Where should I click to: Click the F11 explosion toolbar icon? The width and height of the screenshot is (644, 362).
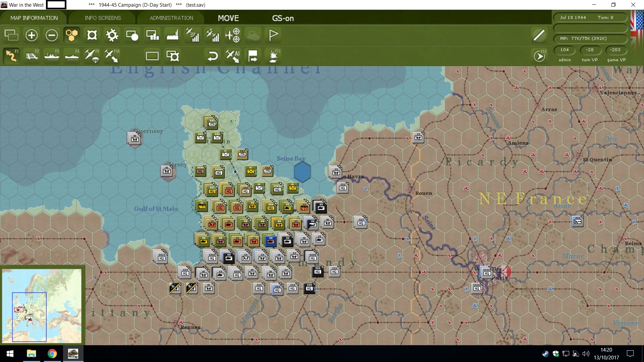274,56
